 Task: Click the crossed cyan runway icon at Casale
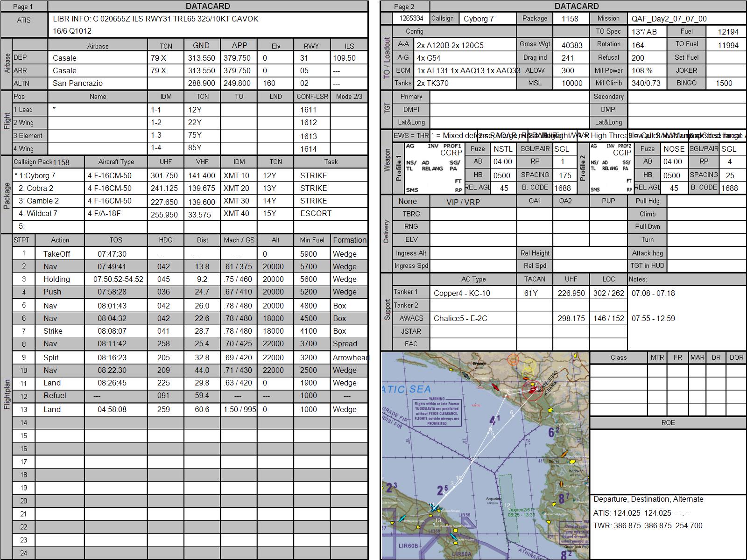pyautogui.click(x=434, y=508)
